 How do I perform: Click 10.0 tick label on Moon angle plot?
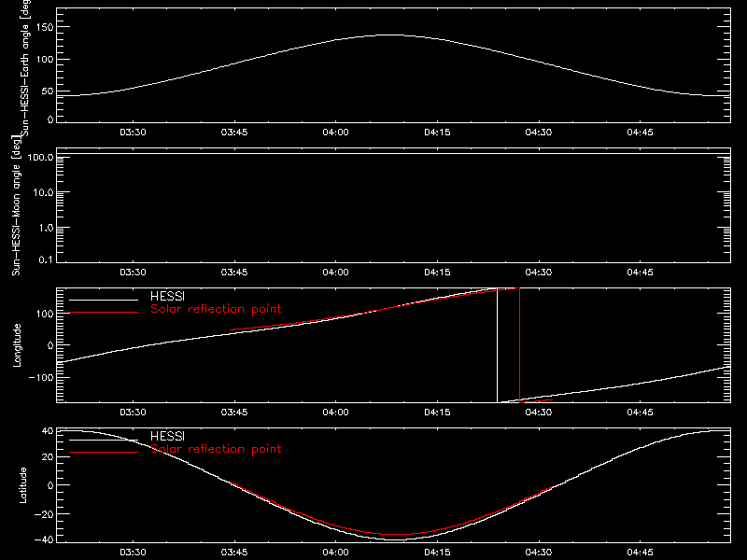(x=43, y=192)
